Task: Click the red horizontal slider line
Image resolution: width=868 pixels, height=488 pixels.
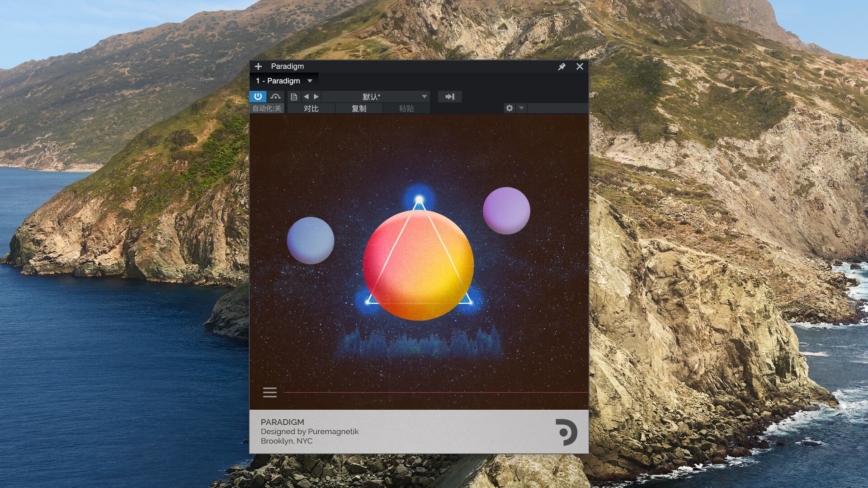Action: click(x=435, y=393)
